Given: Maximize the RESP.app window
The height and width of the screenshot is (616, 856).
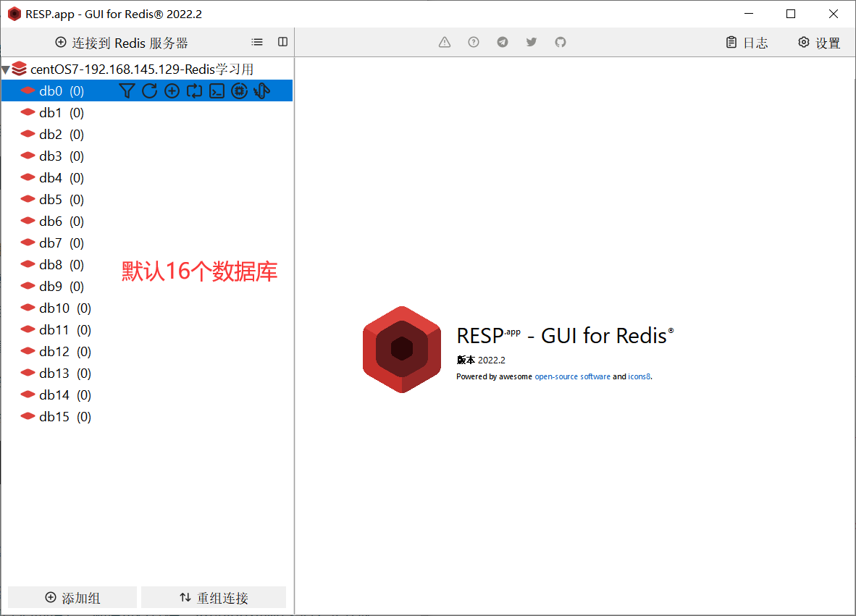Looking at the screenshot, I should [x=791, y=14].
